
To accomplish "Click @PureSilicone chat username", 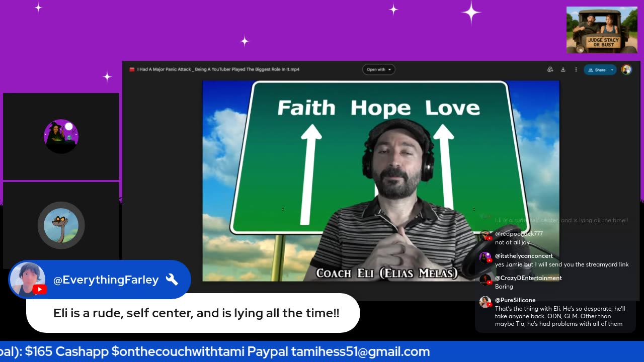I will point(515,300).
